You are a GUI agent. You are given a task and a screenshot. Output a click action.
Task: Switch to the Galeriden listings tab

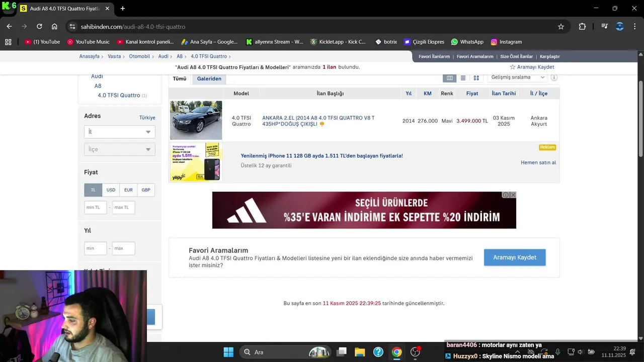click(x=209, y=79)
